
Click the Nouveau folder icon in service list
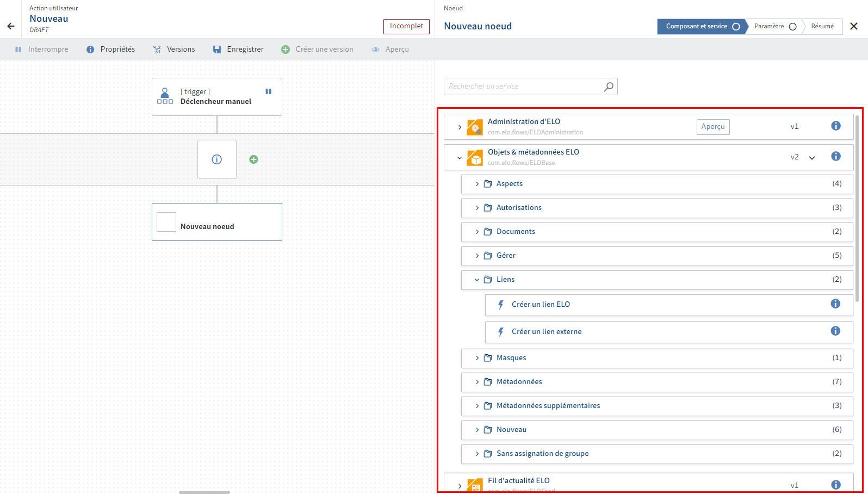point(488,430)
